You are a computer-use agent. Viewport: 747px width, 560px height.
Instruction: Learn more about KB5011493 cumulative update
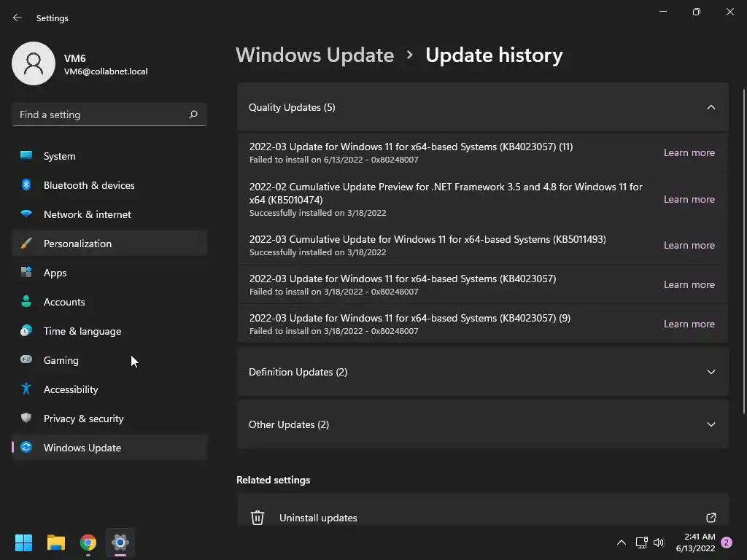(x=689, y=245)
